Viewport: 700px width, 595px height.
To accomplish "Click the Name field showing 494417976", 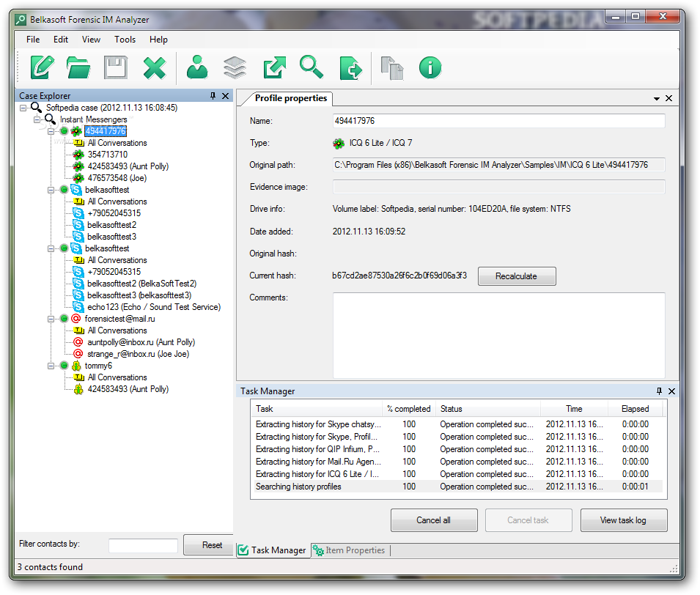I will coord(499,121).
